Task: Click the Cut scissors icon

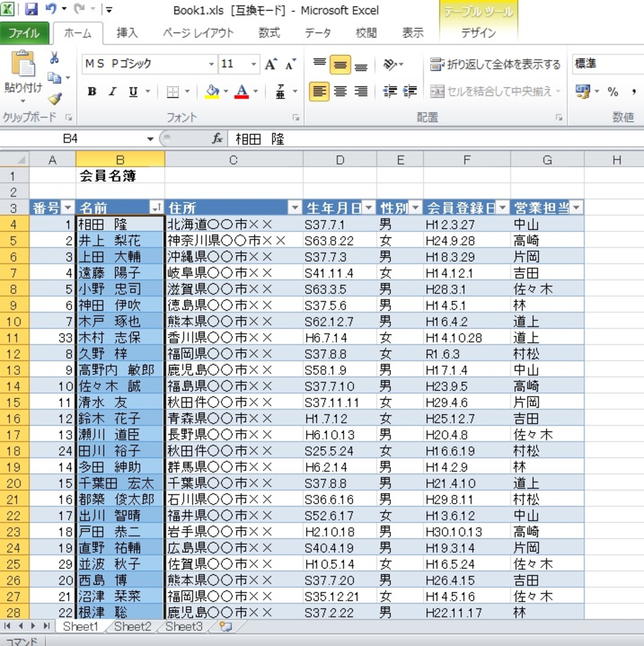Action: (54, 58)
